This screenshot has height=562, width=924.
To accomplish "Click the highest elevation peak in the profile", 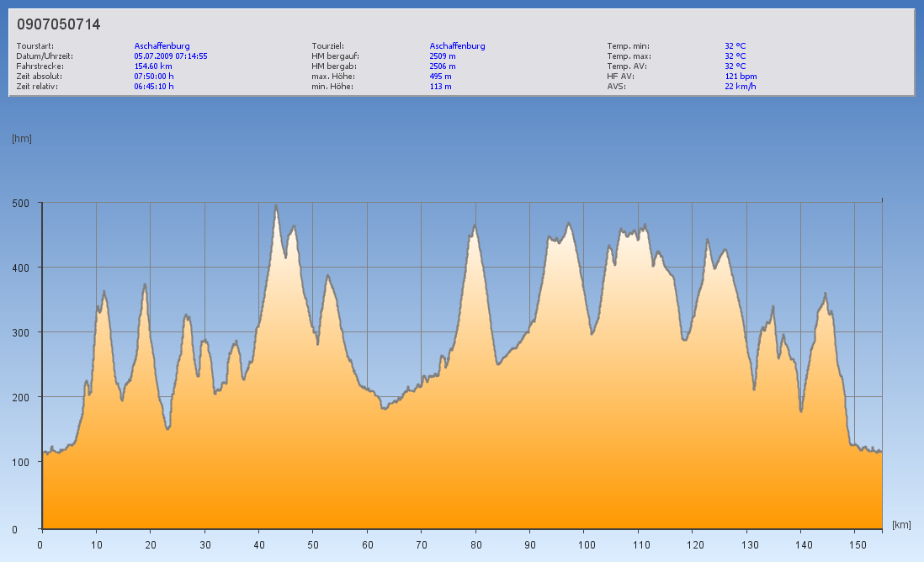I will tap(276, 206).
